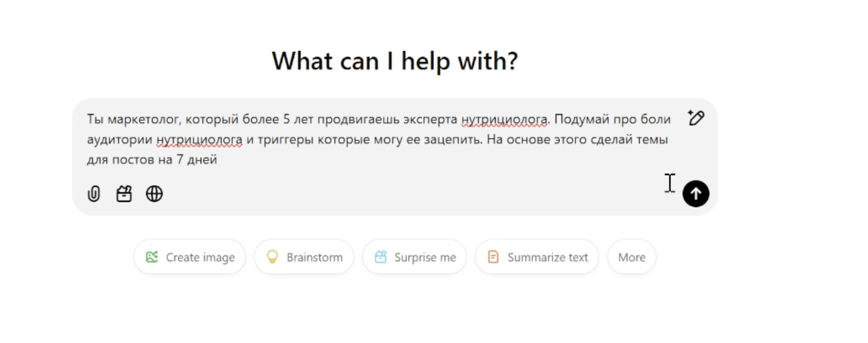Send the prompt with arrow button
The height and width of the screenshot is (343, 868).
click(x=696, y=193)
